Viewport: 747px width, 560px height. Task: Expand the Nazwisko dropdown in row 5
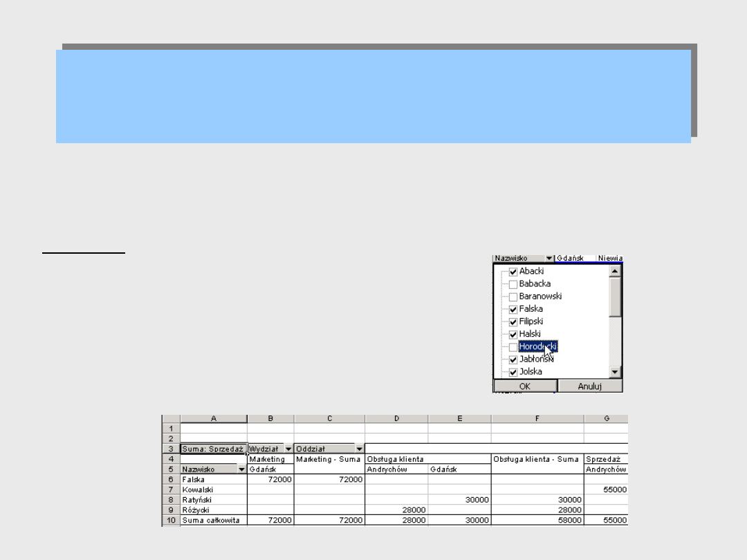point(241,469)
